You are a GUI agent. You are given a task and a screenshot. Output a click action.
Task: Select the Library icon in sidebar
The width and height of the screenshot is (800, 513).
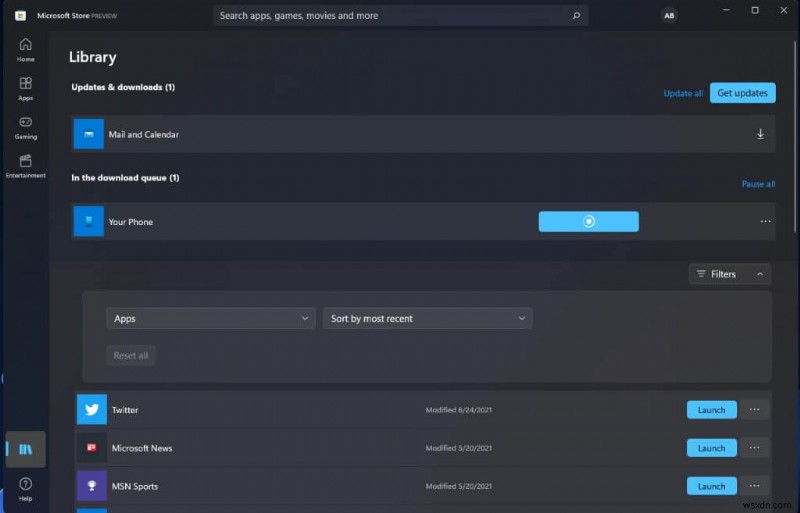tap(26, 449)
